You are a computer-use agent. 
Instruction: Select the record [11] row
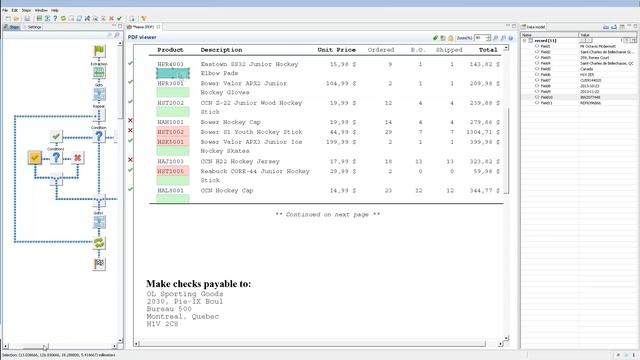(x=580, y=41)
